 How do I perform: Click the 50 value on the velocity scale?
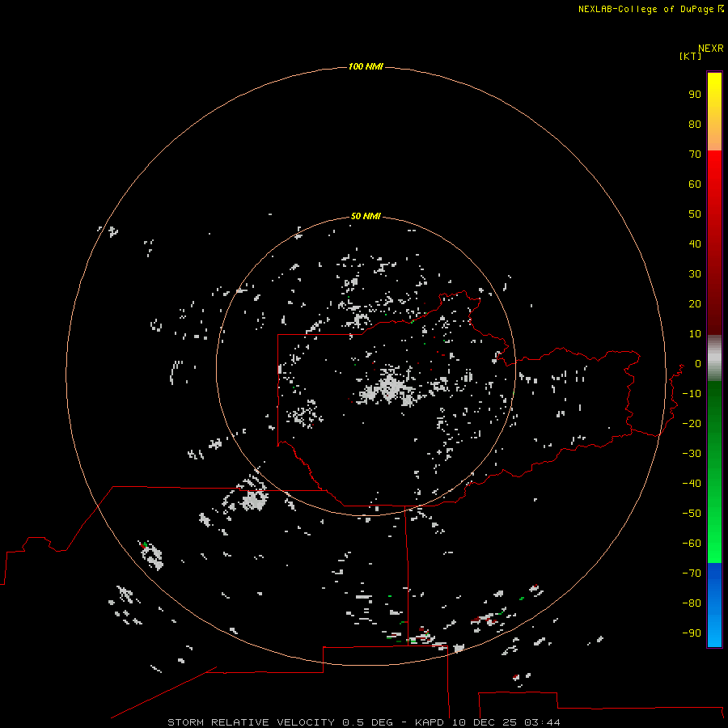695,214
